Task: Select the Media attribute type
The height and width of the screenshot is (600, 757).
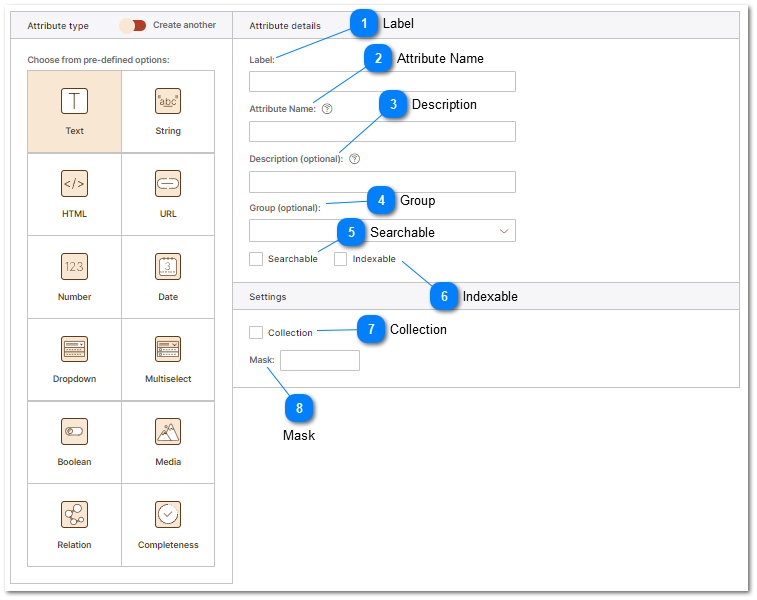Action: click(x=168, y=442)
